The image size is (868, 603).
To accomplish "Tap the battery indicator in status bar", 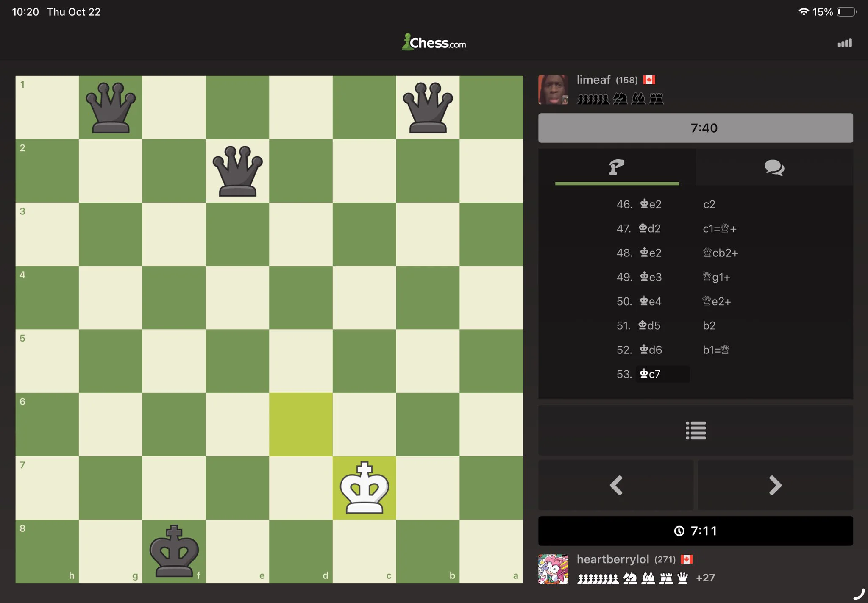I will pos(846,12).
